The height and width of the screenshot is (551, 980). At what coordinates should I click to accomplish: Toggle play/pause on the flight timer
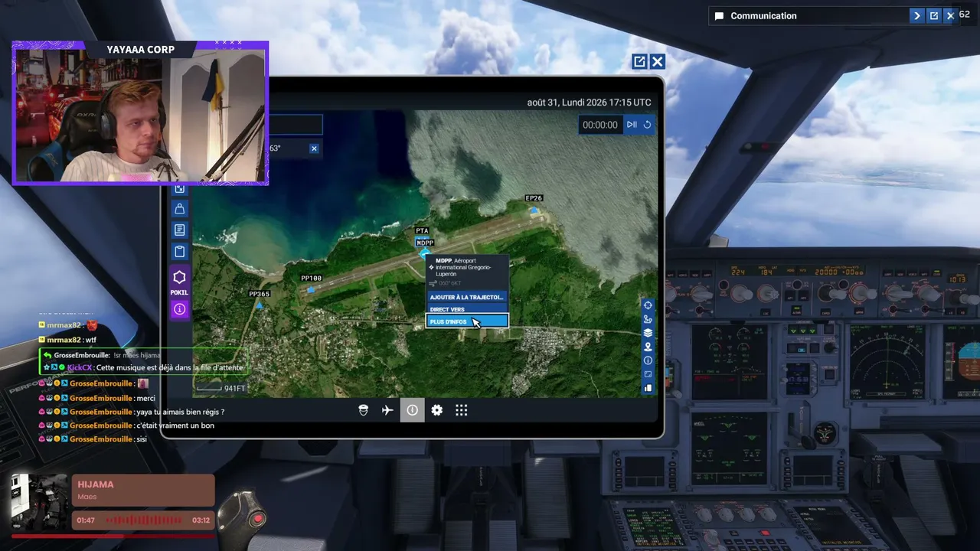[632, 125]
